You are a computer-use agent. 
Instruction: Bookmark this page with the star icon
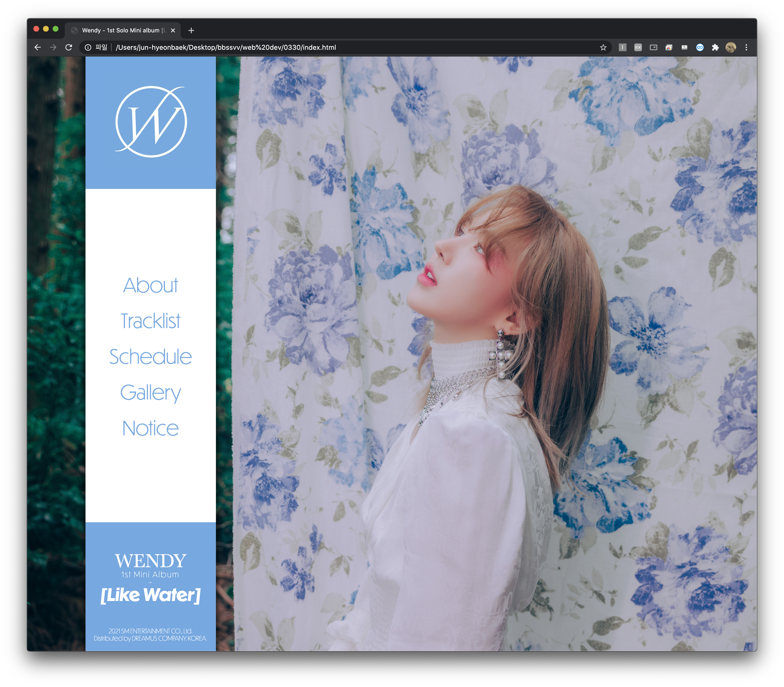[603, 48]
